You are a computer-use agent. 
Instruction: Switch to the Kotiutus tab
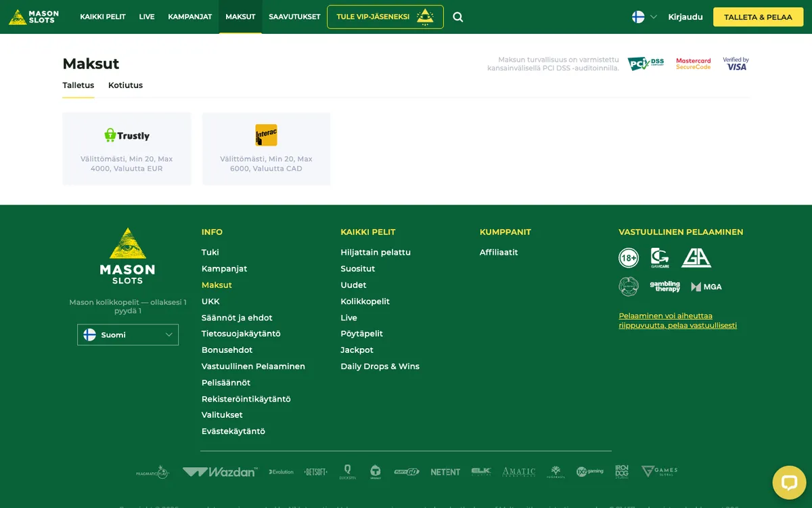pyautogui.click(x=125, y=85)
